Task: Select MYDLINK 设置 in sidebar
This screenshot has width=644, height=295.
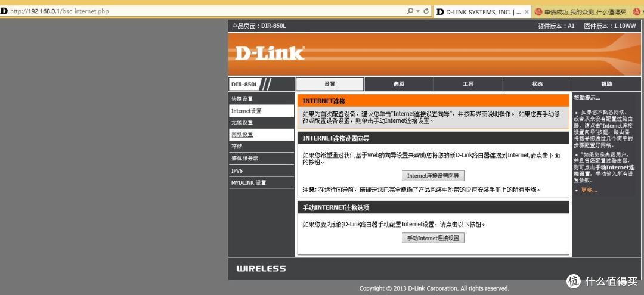Action: (261, 182)
